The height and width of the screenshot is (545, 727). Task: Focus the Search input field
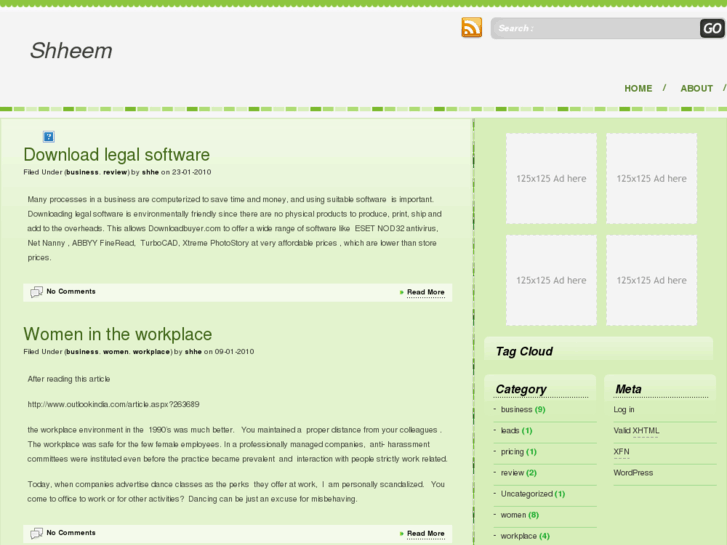click(x=595, y=28)
